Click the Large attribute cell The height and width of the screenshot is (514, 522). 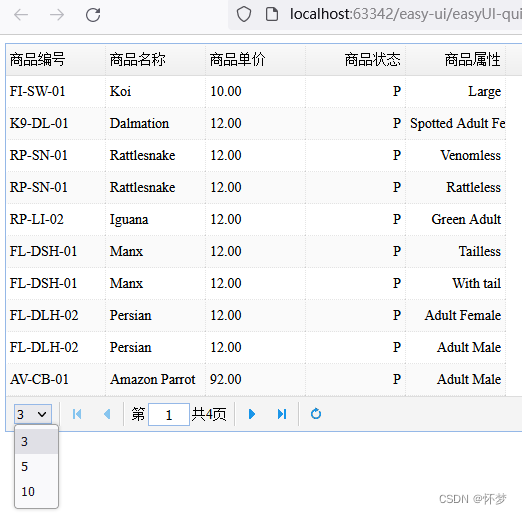(455, 91)
